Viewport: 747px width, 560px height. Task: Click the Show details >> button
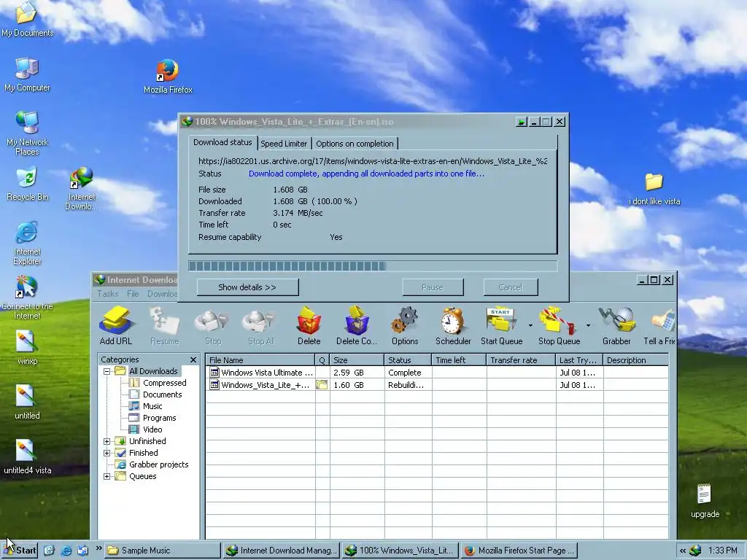pyautogui.click(x=247, y=287)
